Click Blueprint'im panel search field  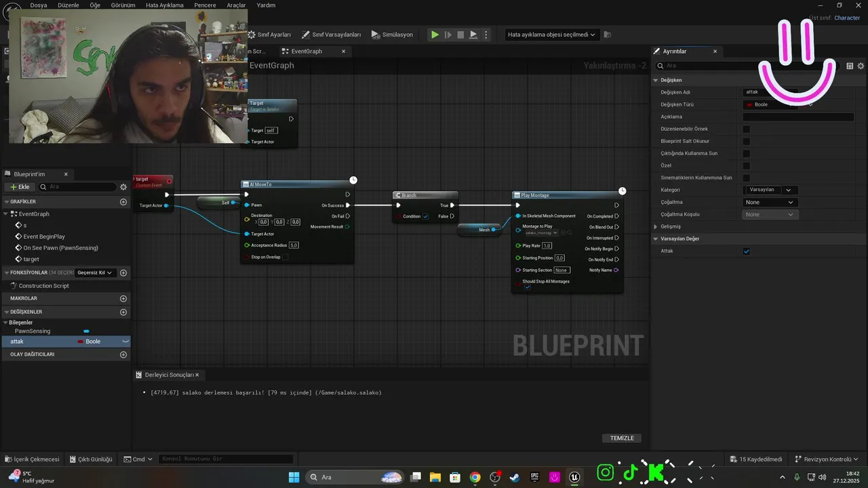tap(77, 187)
